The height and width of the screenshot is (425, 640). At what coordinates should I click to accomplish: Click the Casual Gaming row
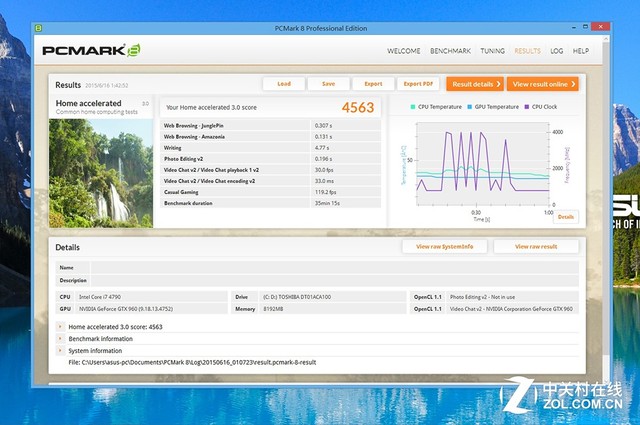(x=271, y=191)
